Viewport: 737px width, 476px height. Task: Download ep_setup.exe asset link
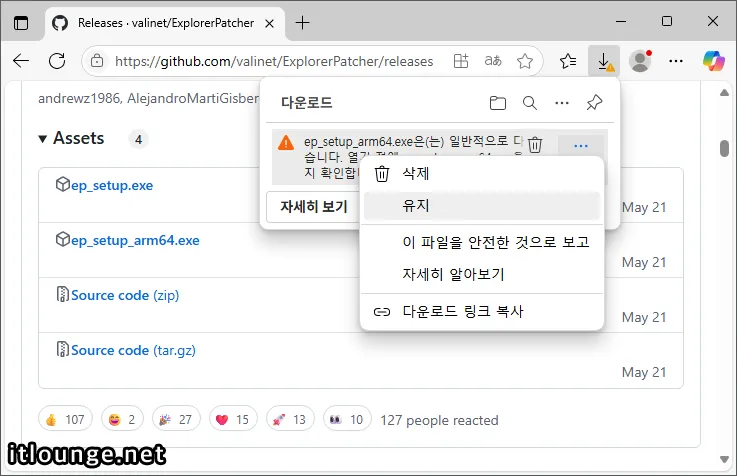tap(112, 186)
